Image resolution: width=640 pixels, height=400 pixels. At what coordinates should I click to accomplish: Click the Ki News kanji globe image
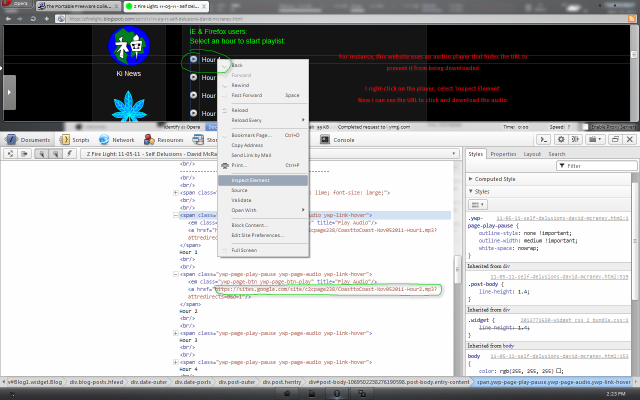pyautogui.click(x=129, y=46)
